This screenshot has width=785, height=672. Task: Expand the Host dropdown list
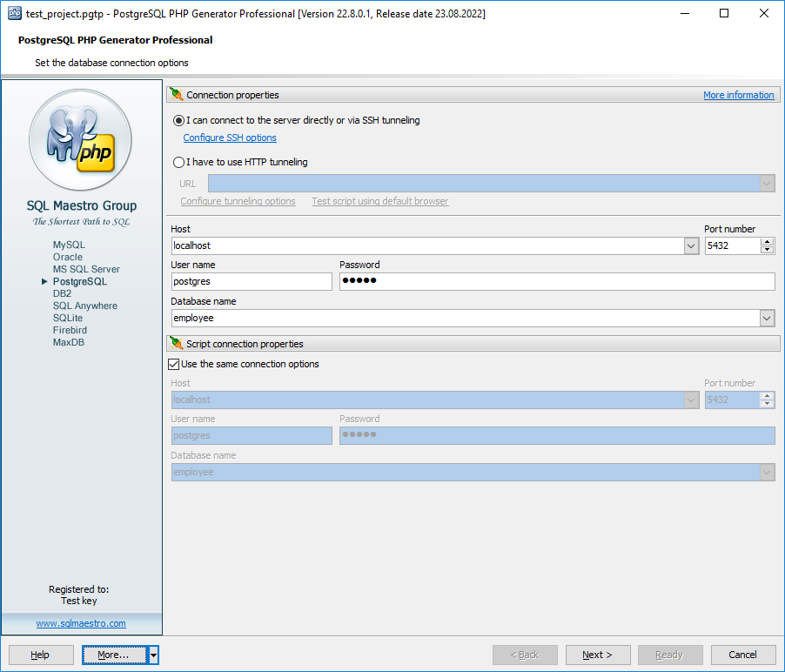pos(691,246)
